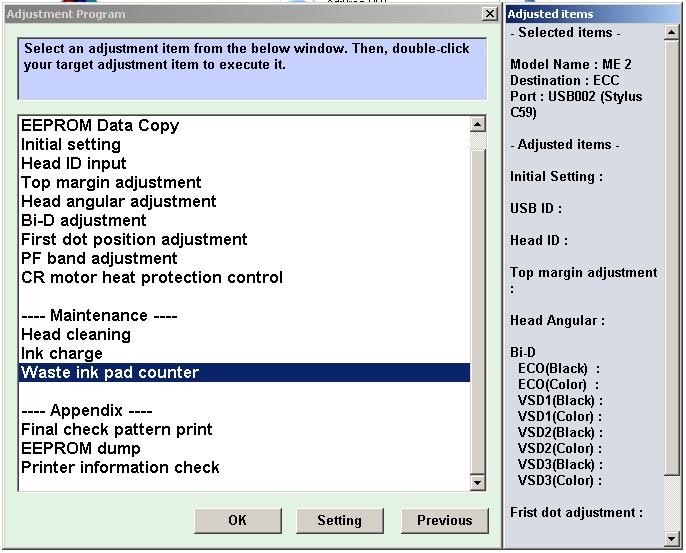Select Printer information check item
The image size is (686, 553).
[244, 468]
